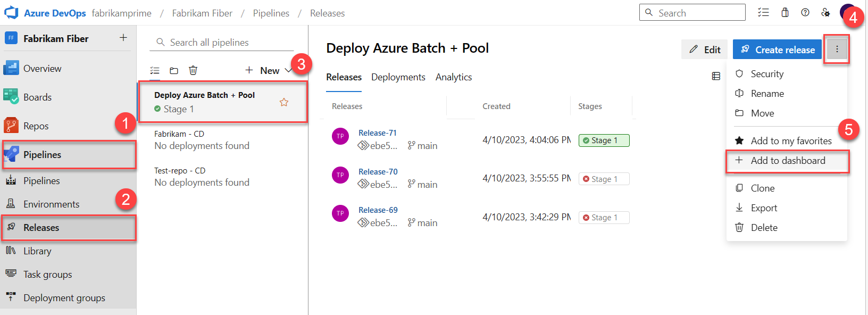Open the help question mark icon
This screenshot has width=868, height=315.
point(805,13)
